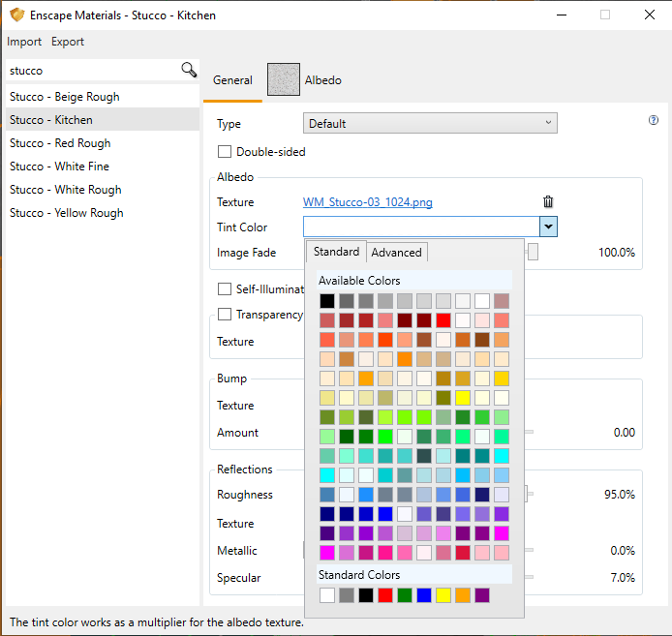This screenshot has width=672, height=636.
Task: Switch to the General tab
Action: (232, 80)
